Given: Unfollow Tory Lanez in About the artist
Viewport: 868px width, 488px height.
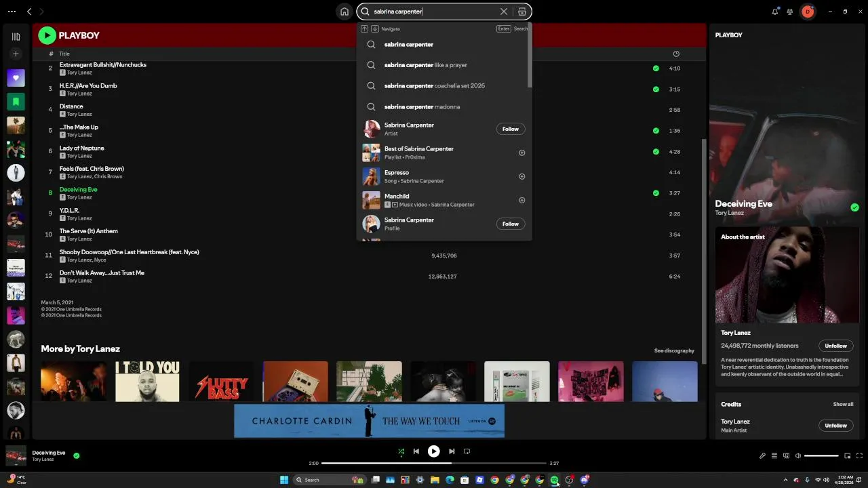Looking at the screenshot, I should point(835,346).
